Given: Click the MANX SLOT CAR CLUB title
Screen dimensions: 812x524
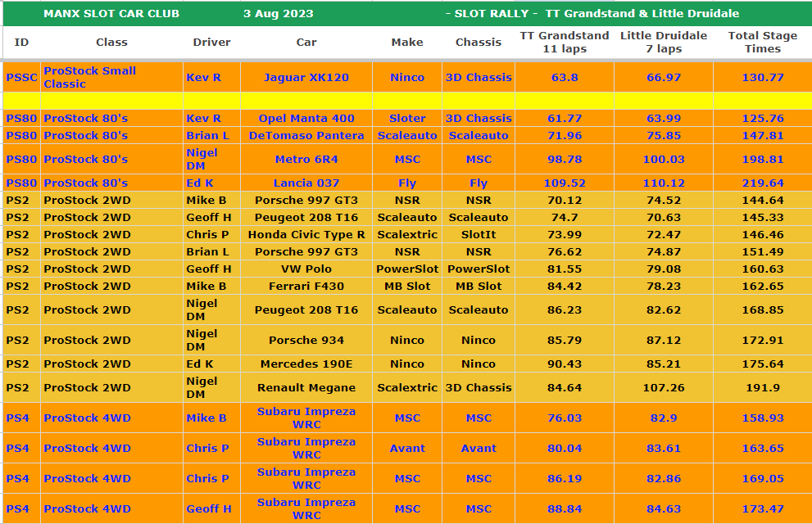Looking at the screenshot, I should [111, 14].
